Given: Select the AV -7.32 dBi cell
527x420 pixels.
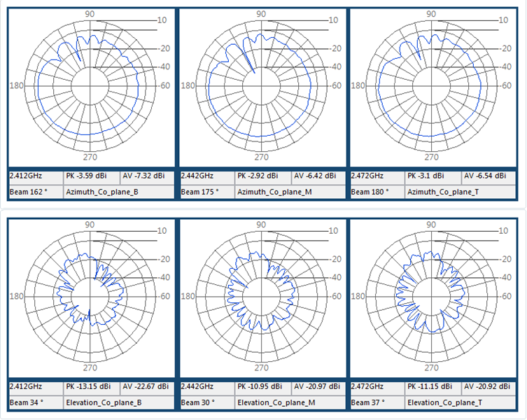Looking at the screenshot, I should 146,176.
